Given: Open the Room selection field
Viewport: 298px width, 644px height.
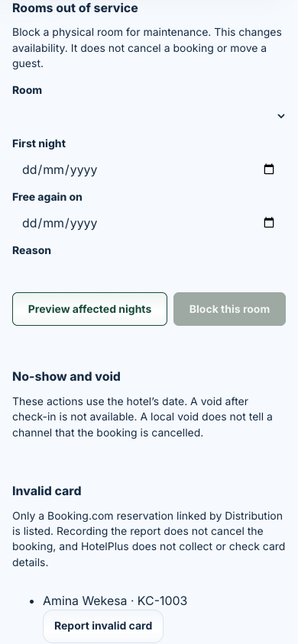Looking at the screenshot, I should [x=149, y=116].
